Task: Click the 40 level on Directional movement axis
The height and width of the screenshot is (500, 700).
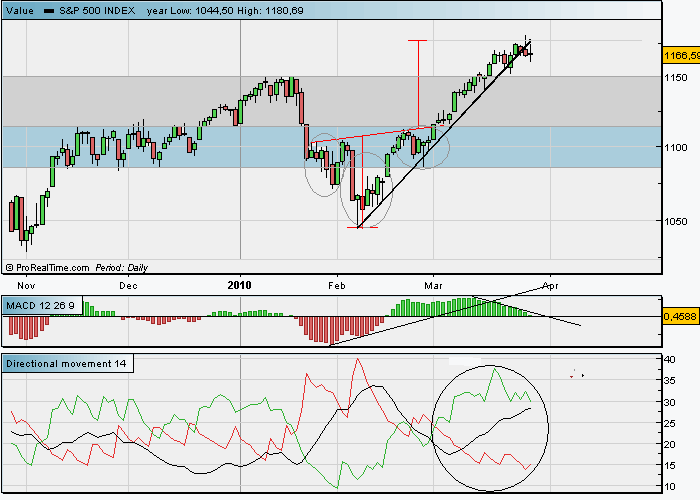Action: click(x=670, y=359)
